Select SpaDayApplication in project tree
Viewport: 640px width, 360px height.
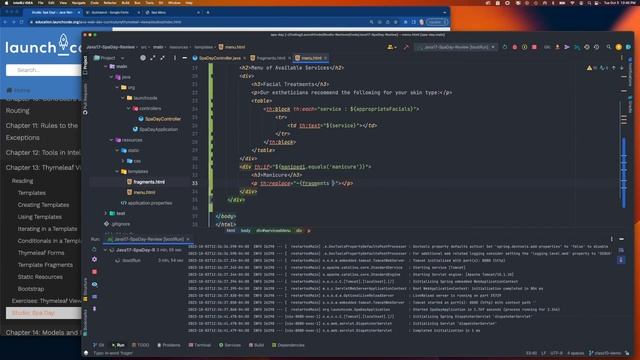click(x=155, y=129)
